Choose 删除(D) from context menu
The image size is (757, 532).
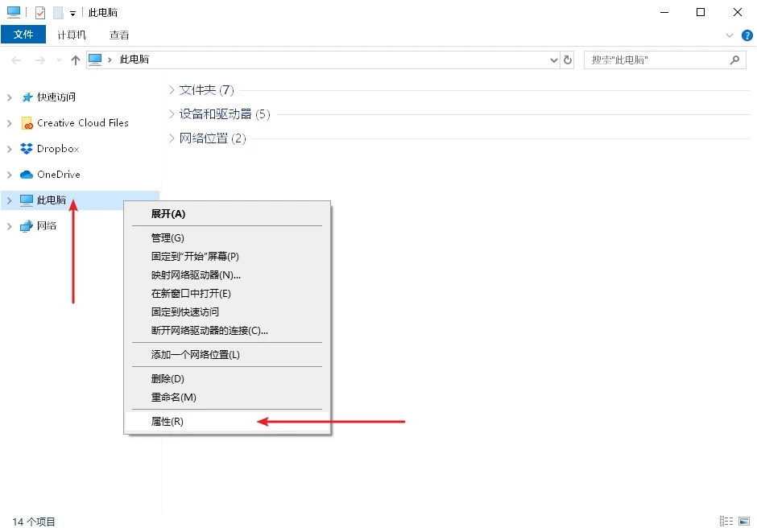pos(227,378)
